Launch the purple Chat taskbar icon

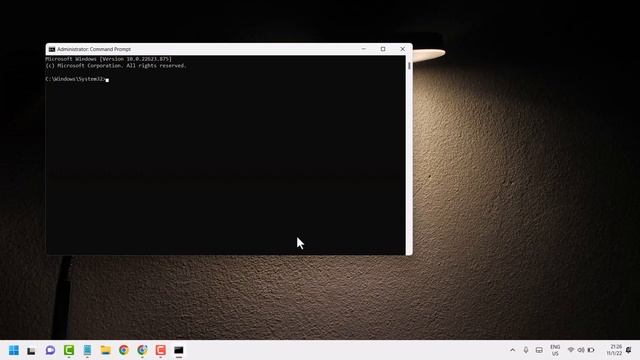click(x=50, y=350)
